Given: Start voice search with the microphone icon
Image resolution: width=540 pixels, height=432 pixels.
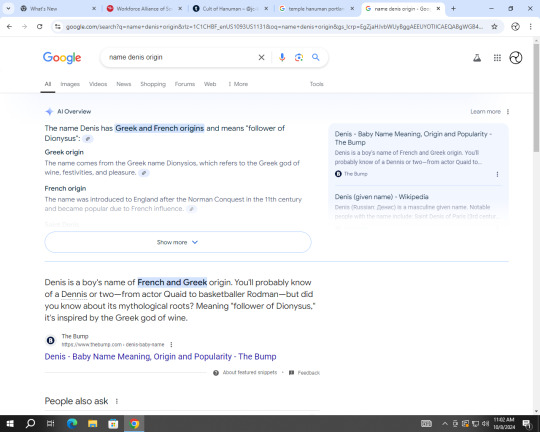Looking at the screenshot, I should coord(282,58).
